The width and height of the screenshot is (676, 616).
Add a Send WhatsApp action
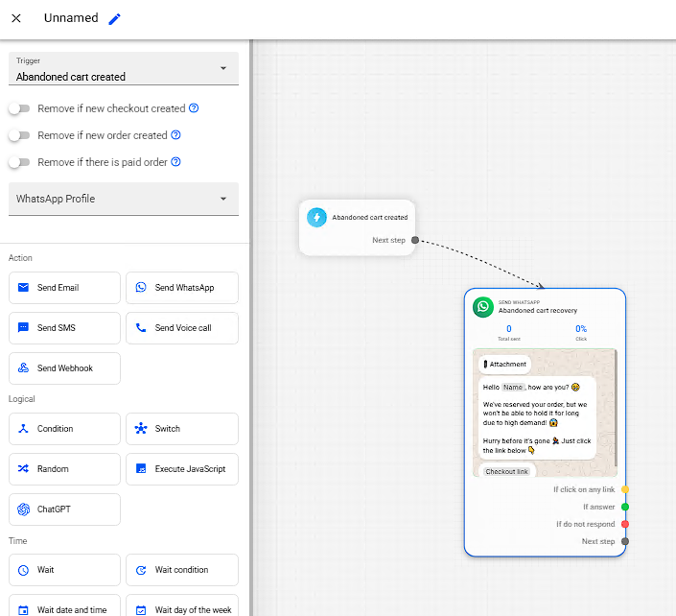pos(182,288)
